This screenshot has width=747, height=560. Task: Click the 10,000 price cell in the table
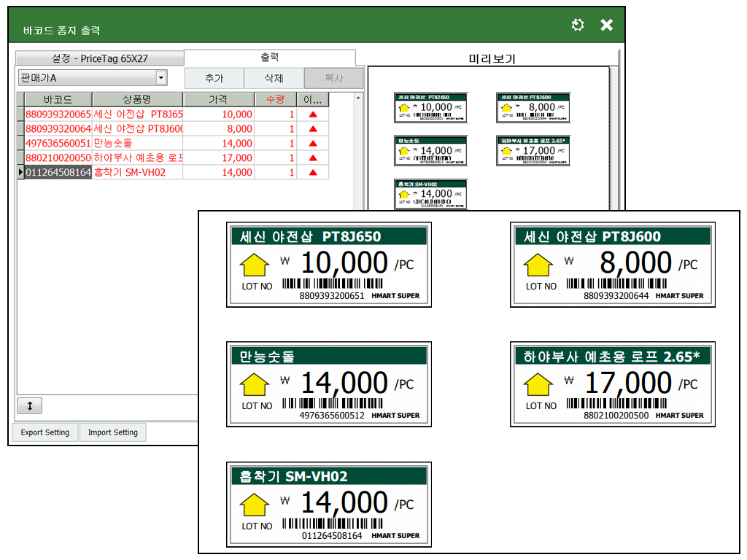218,114
